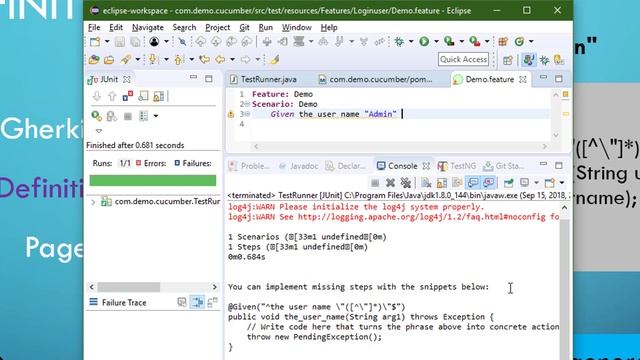Click the Open Task folder icon

click(x=109, y=60)
